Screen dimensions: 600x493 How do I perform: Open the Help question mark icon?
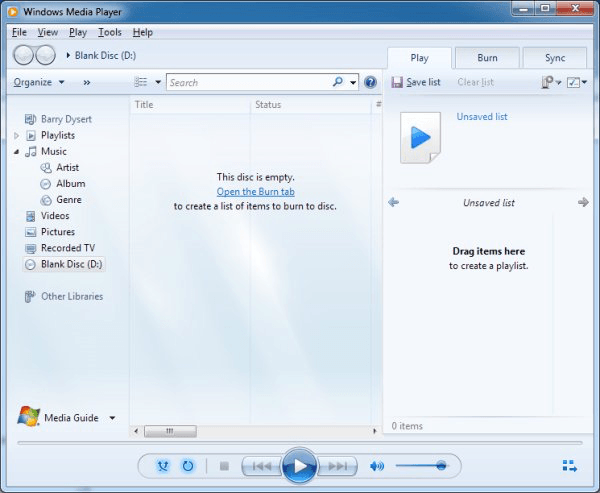point(370,82)
